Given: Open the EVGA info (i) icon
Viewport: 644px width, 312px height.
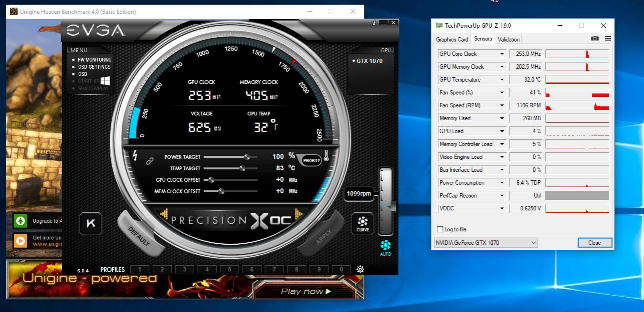Looking at the screenshot, I should [374, 22].
